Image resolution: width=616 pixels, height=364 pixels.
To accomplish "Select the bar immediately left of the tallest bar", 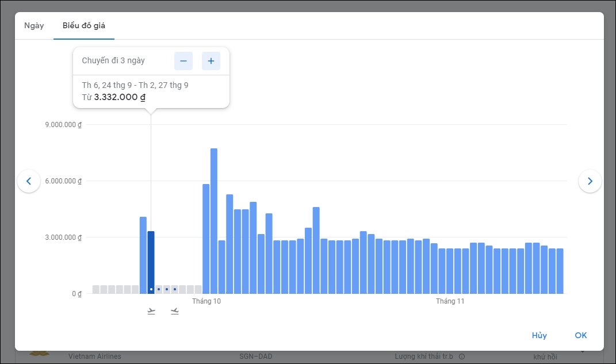I will click(x=206, y=239).
